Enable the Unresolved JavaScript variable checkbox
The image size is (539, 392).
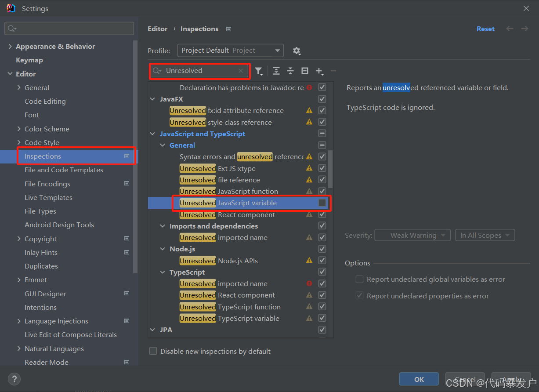coord(322,203)
